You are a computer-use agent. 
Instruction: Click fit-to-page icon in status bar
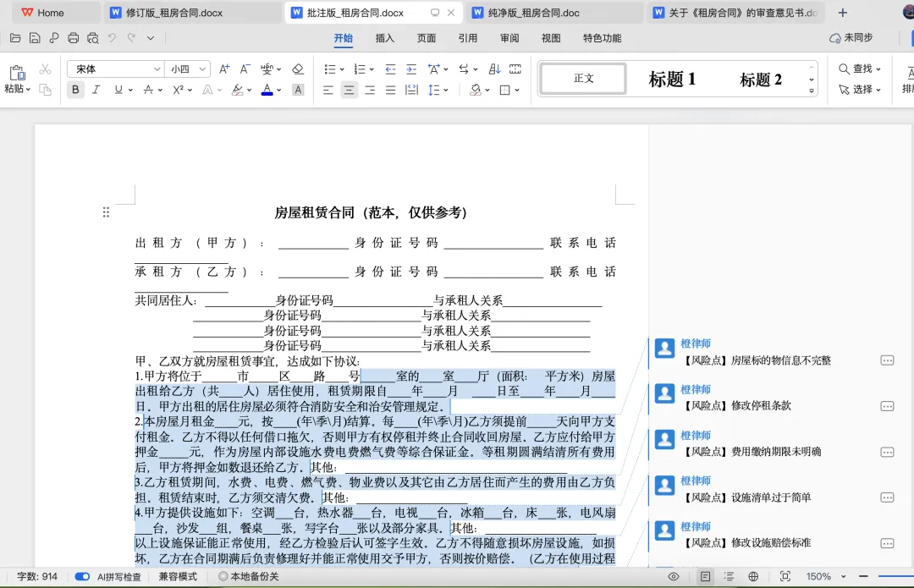[785, 576]
